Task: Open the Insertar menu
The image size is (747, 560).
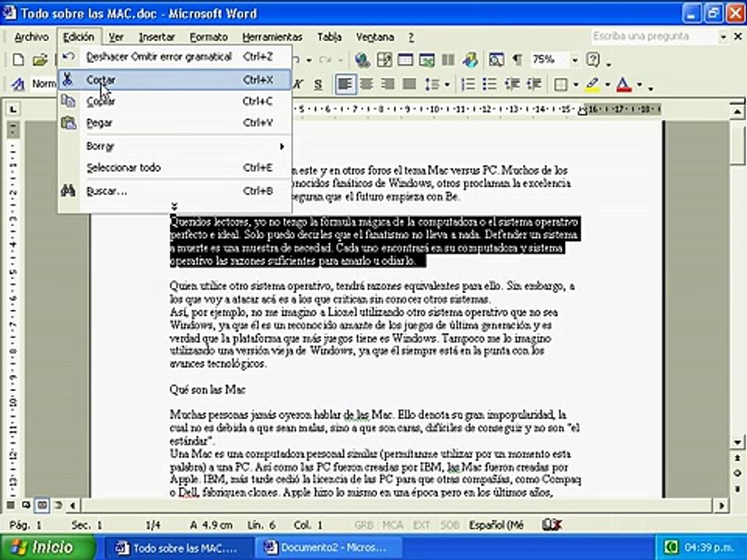Action: (x=156, y=37)
